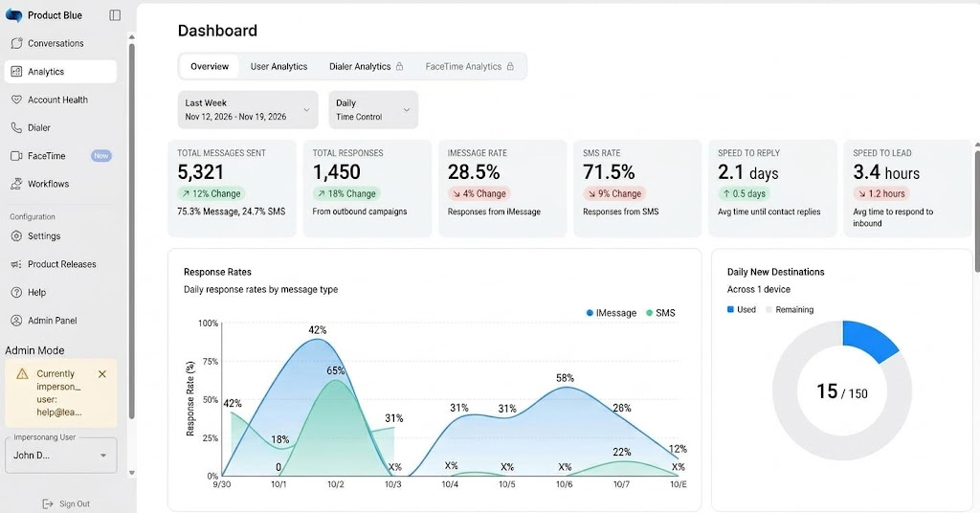This screenshot has height=513, width=980.
Task: Switch to the FaceTime Analytics tab
Action: click(469, 66)
